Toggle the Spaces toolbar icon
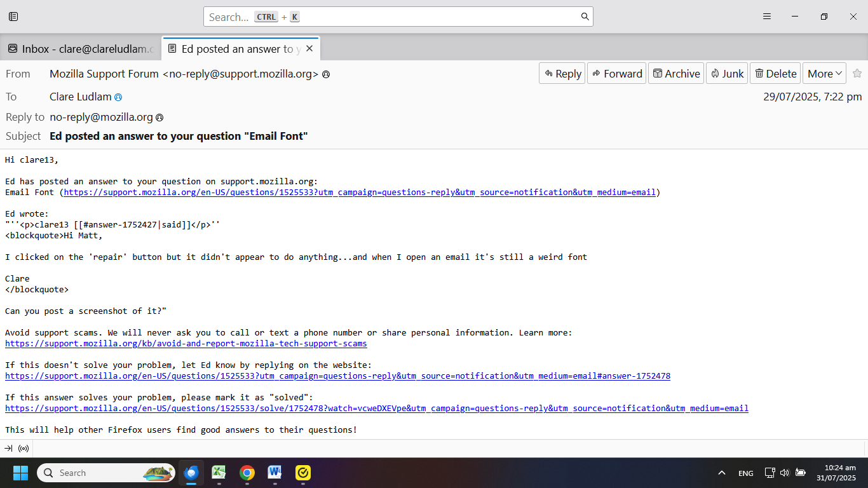Image resolution: width=868 pixels, height=488 pixels. [13, 17]
